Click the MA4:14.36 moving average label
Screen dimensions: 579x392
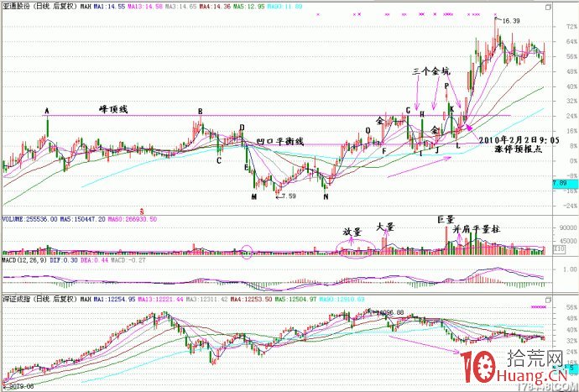215,7
